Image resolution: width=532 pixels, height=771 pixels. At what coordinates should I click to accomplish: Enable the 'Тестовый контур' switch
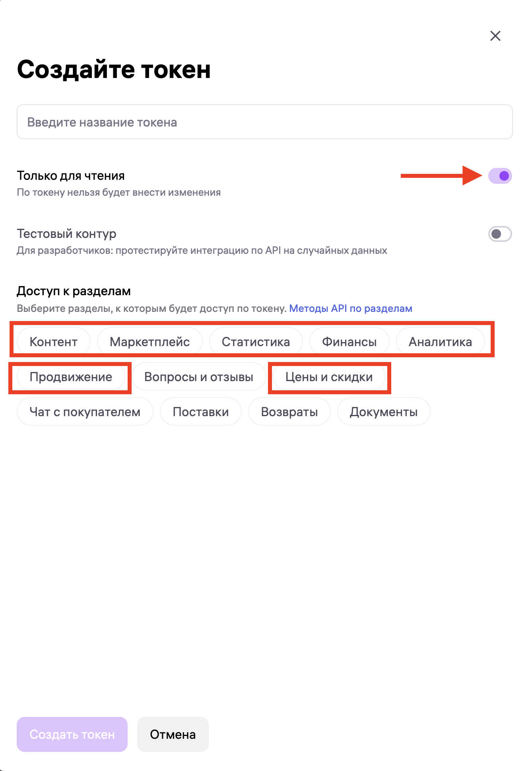coord(500,234)
